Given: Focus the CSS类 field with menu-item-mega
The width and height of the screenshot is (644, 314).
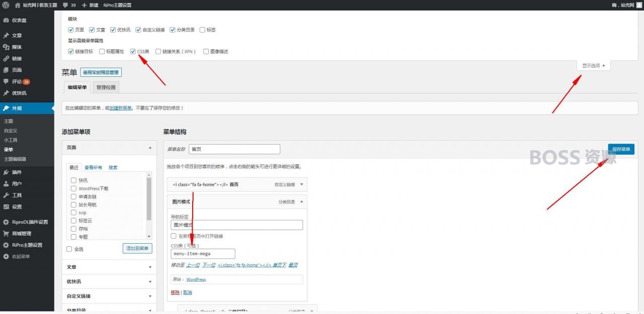Looking at the screenshot, I should pos(203,254).
